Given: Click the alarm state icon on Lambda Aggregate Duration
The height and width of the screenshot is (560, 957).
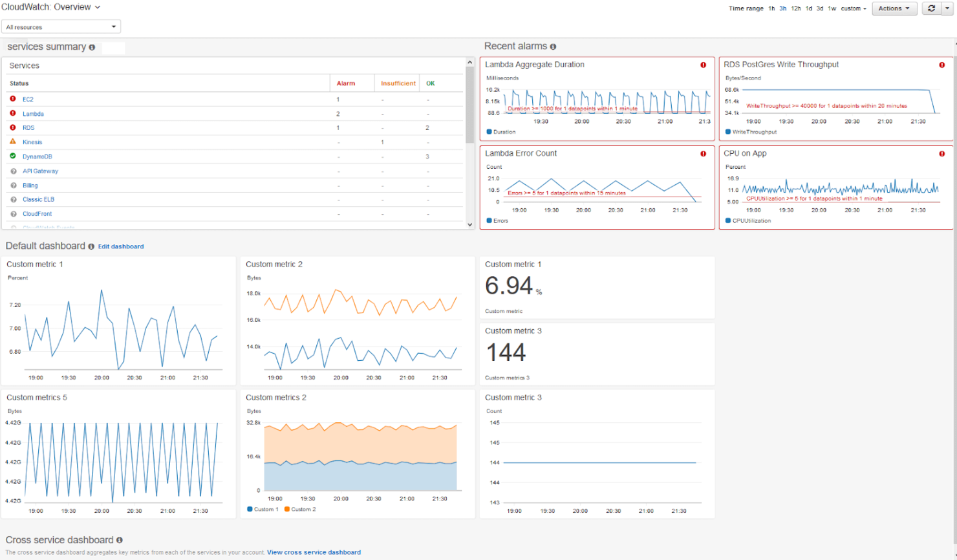Looking at the screenshot, I should 704,64.
